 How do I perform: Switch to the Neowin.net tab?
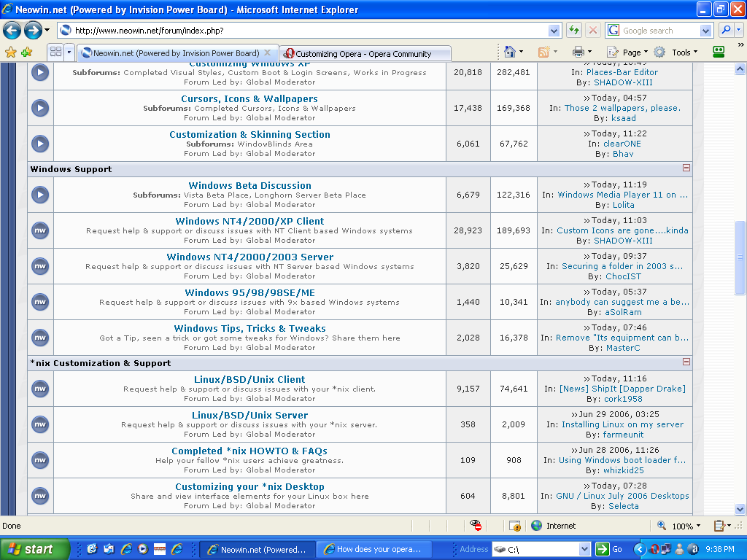[177, 53]
